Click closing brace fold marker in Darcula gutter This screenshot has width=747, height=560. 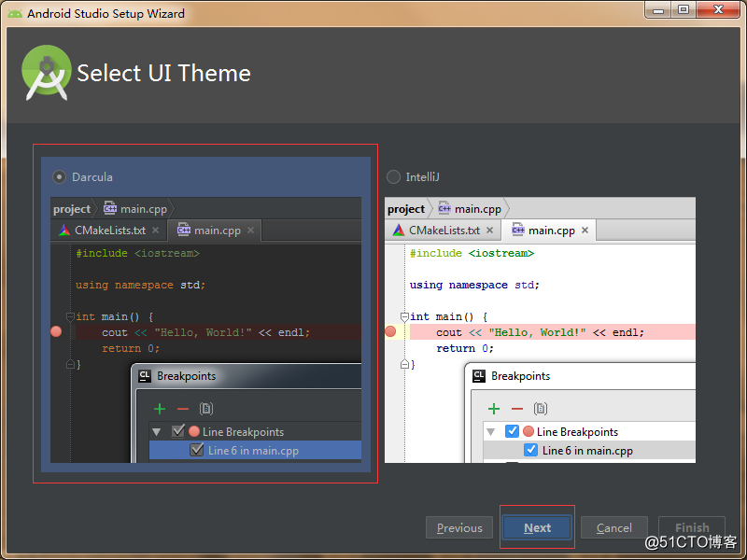click(x=70, y=364)
